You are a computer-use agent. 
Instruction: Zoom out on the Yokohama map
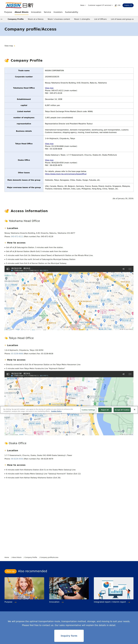pos(8,326)
